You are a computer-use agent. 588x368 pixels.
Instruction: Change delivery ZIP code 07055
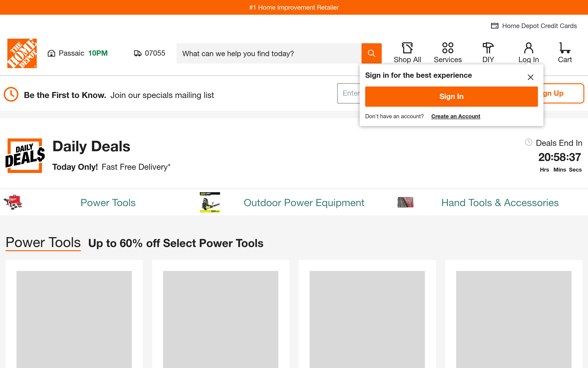point(150,53)
